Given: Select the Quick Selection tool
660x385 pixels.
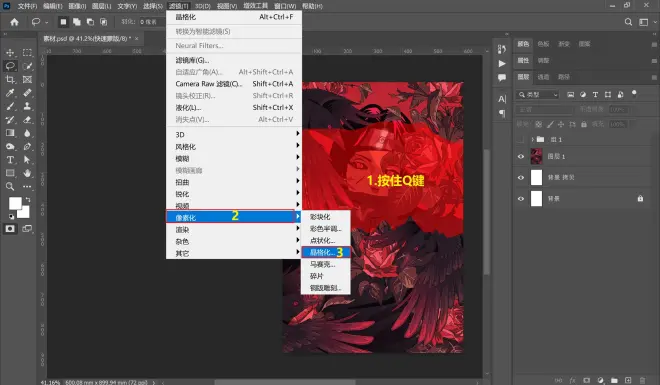Looking at the screenshot, I should click(x=27, y=66).
